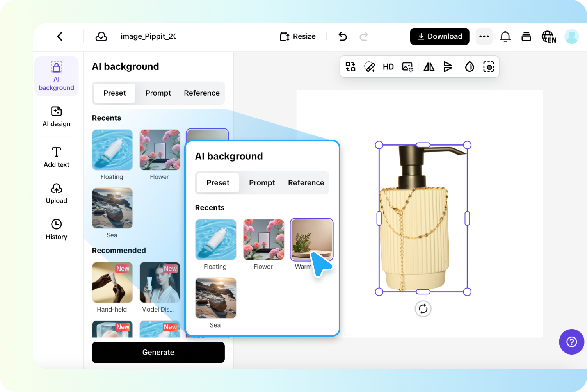Download the edited image
This screenshot has width=587, height=392.
(439, 36)
